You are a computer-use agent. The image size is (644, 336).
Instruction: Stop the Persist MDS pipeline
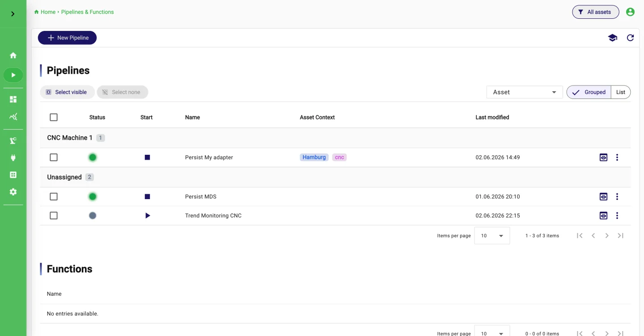coord(147,196)
